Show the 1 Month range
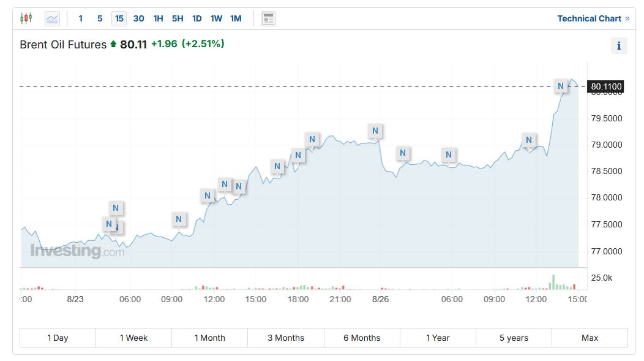This screenshot has height=361, width=644. (x=209, y=338)
